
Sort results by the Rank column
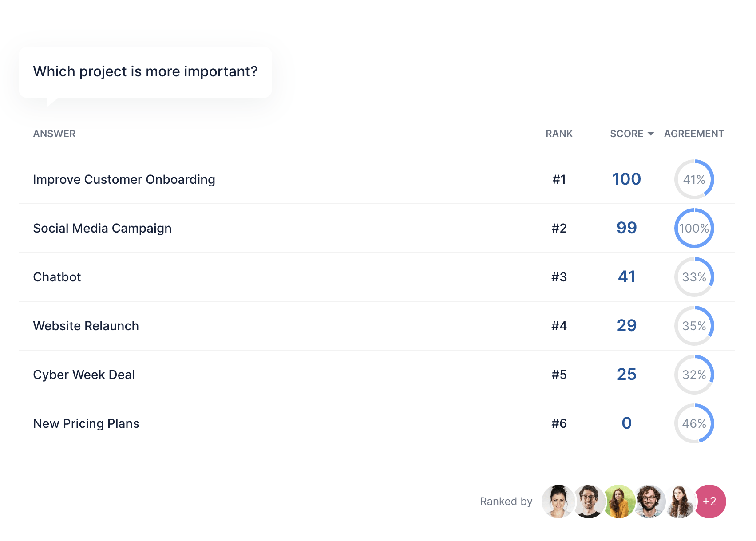[559, 134]
